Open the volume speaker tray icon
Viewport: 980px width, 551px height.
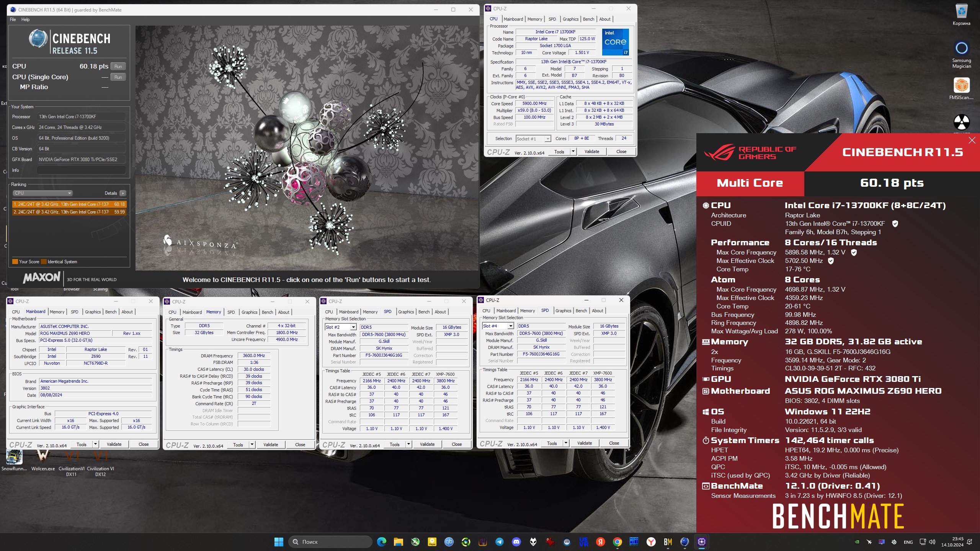pyautogui.click(x=932, y=542)
